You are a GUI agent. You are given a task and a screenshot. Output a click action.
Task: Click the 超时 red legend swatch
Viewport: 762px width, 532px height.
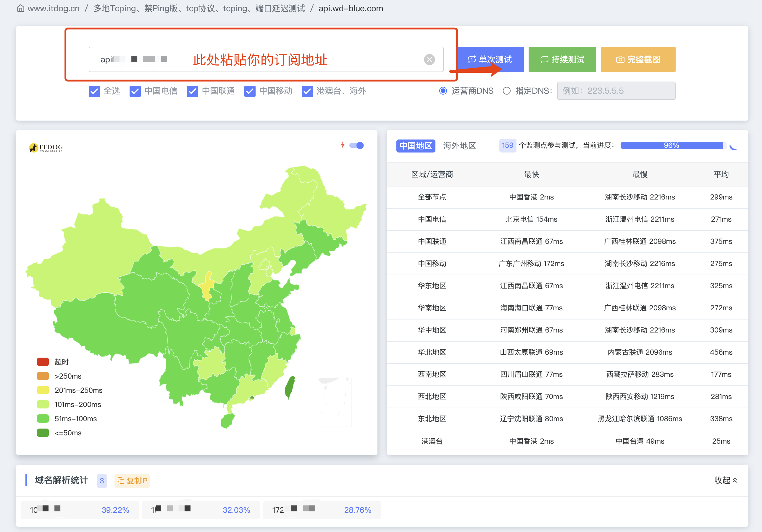coord(43,361)
